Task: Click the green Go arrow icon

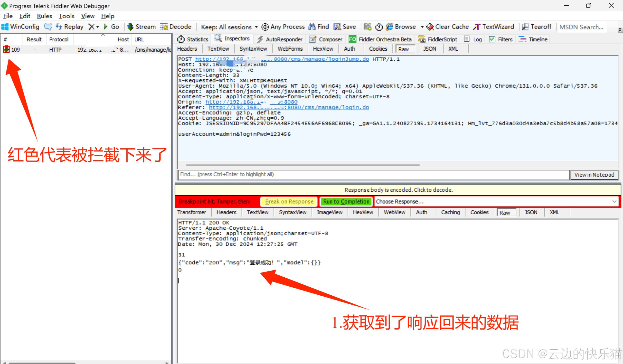Action: pyautogui.click(x=106, y=27)
